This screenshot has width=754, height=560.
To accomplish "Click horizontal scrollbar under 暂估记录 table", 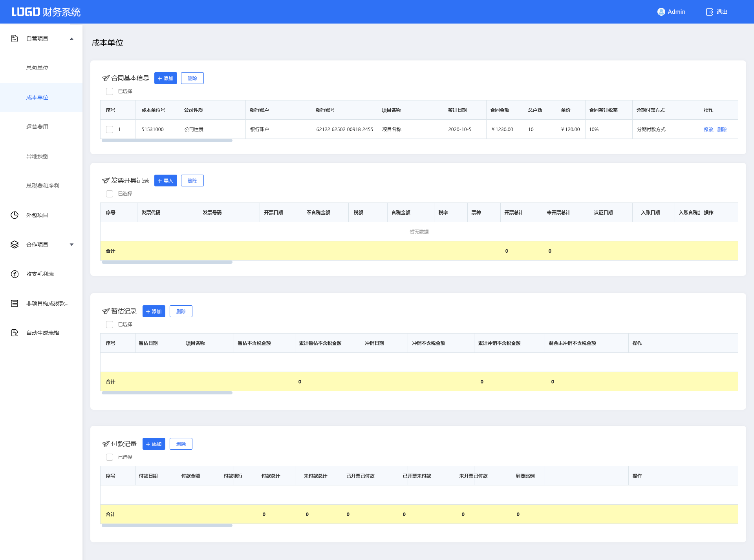I will pyautogui.click(x=167, y=393).
